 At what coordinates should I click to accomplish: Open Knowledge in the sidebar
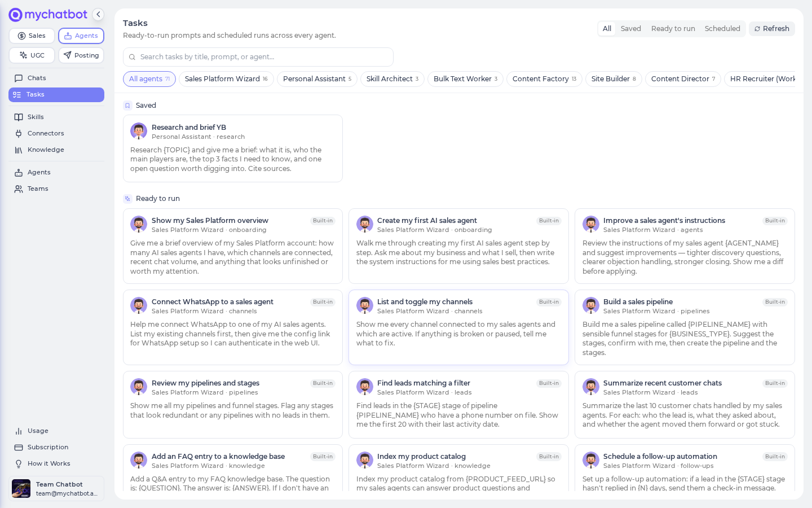point(56,150)
